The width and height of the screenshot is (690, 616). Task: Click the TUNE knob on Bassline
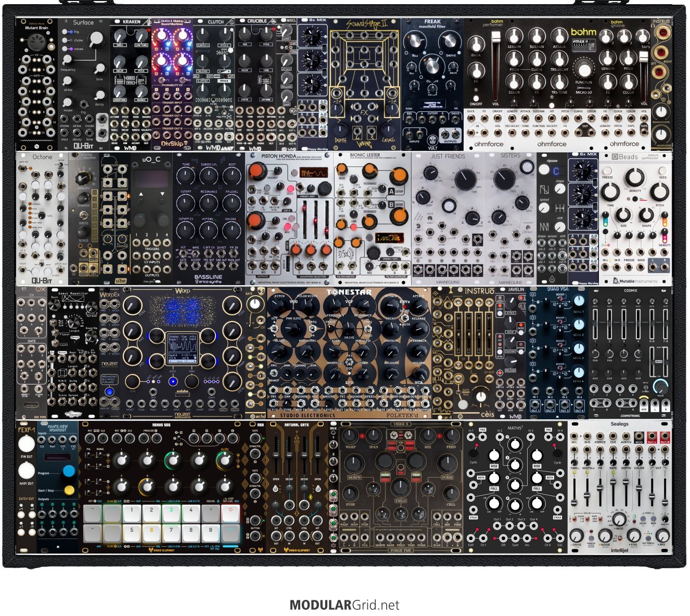(186, 176)
